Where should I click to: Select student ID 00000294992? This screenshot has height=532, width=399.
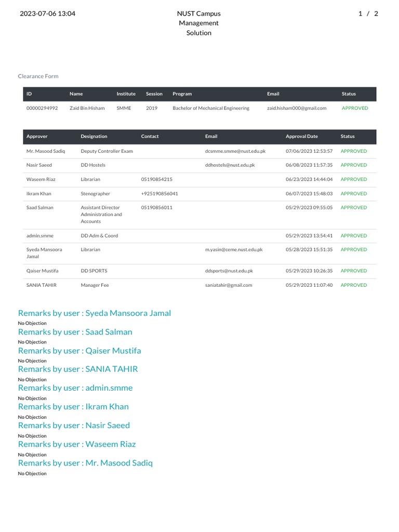(x=42, y=108)
